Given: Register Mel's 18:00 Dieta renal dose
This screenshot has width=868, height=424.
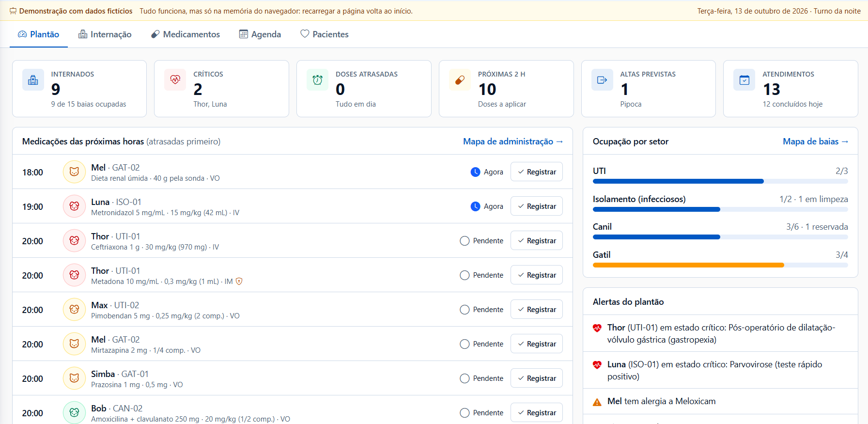Looking at the screenshot, I should point(537,172).
